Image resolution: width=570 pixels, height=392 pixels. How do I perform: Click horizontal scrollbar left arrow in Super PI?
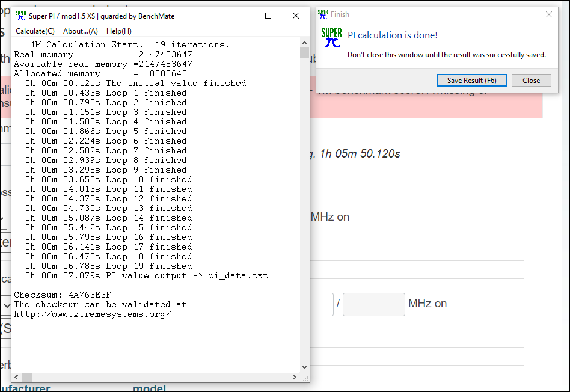point(16,377)
